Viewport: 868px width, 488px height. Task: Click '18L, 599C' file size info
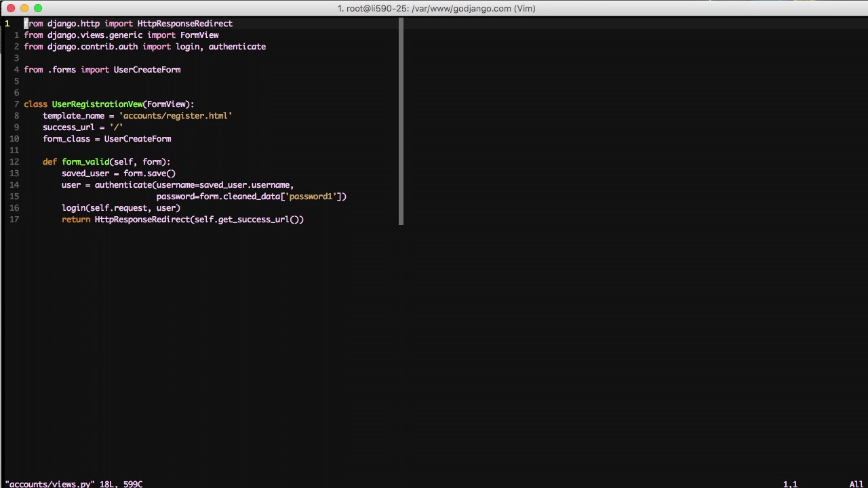121,484
